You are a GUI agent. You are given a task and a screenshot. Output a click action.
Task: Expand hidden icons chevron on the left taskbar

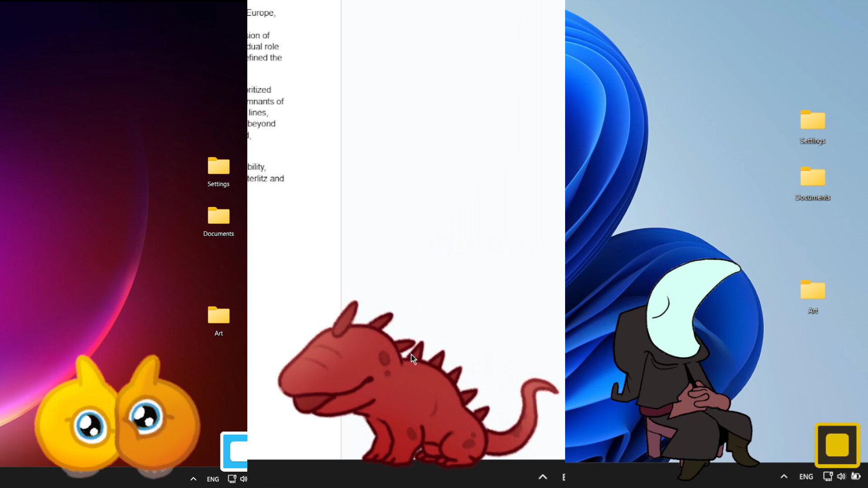(193, 479)
